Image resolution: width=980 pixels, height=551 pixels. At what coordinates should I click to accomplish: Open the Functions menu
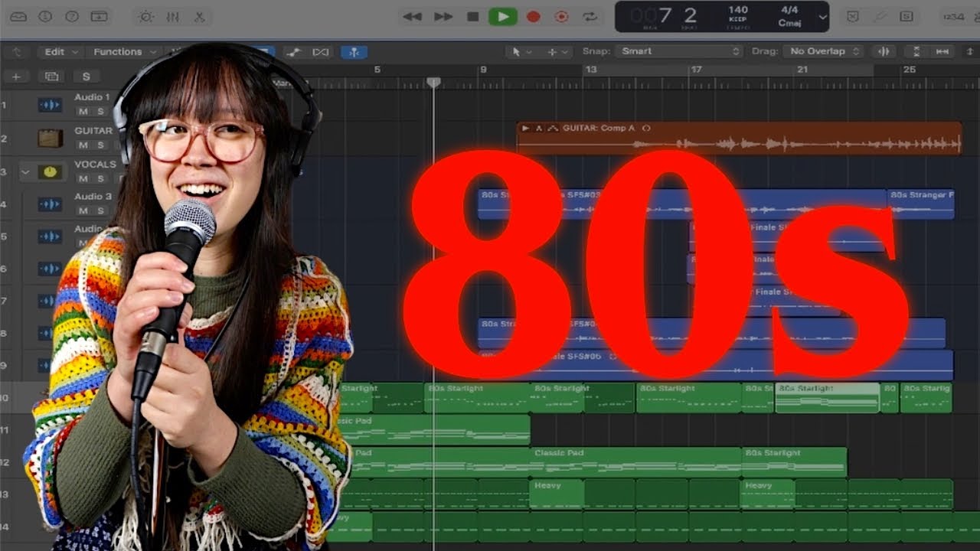(124, 52)
